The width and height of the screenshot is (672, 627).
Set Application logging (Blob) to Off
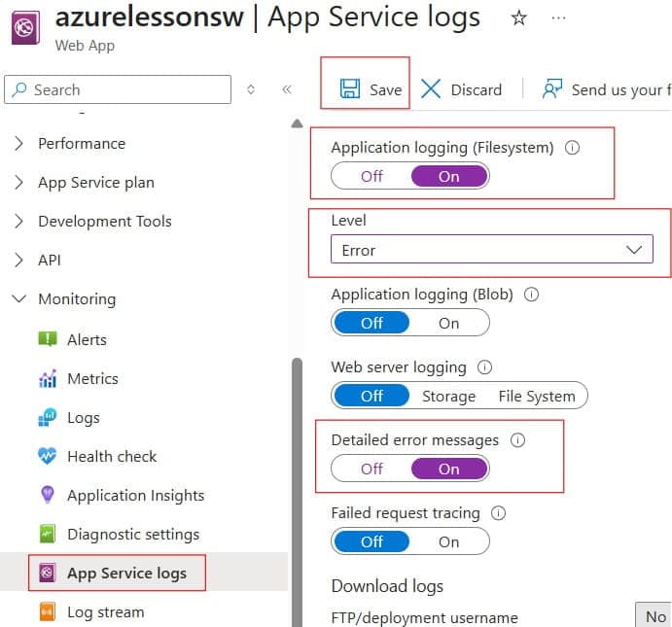[x=371, y=323]
